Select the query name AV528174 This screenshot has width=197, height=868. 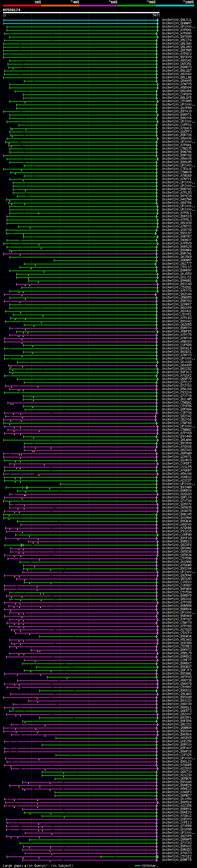tap(11, 10)
